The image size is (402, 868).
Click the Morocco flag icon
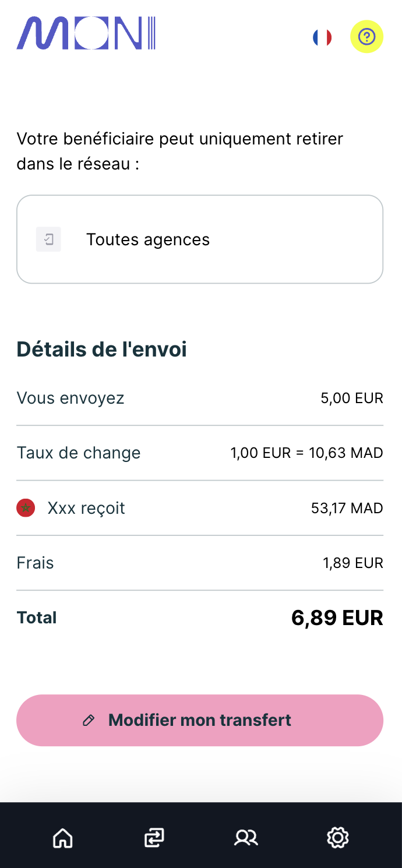(x=26, y=508)
